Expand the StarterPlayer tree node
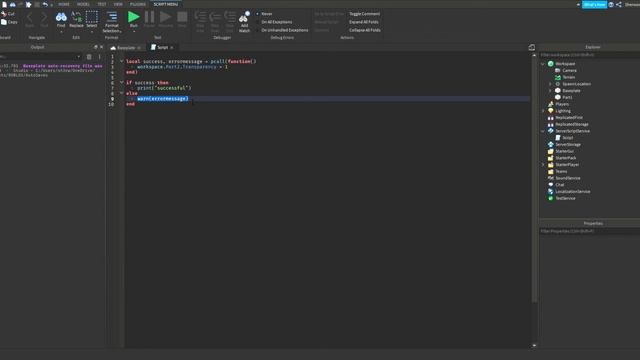 543,165
